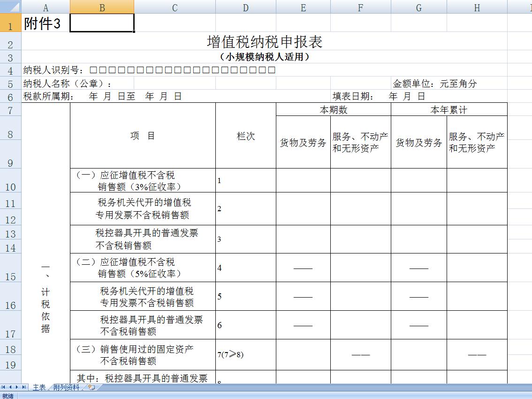Click 货物及劳务 under 本年累计

419,142
